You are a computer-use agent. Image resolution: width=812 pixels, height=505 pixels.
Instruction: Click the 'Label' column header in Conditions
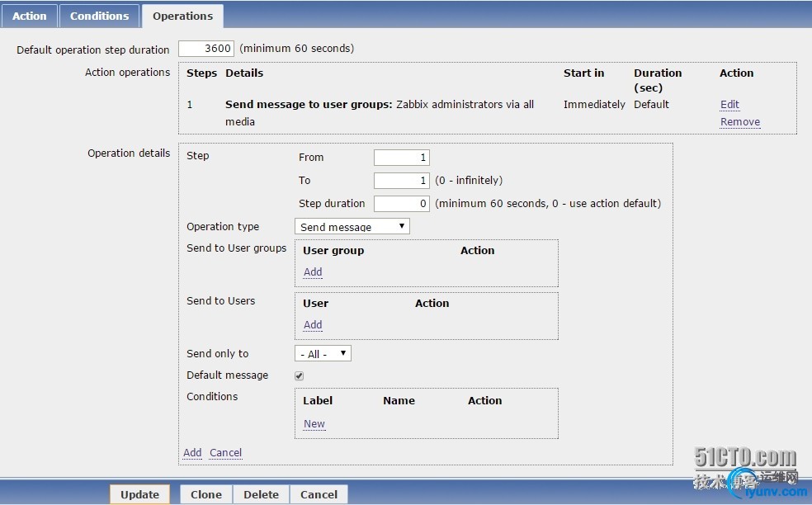[318, 401]
